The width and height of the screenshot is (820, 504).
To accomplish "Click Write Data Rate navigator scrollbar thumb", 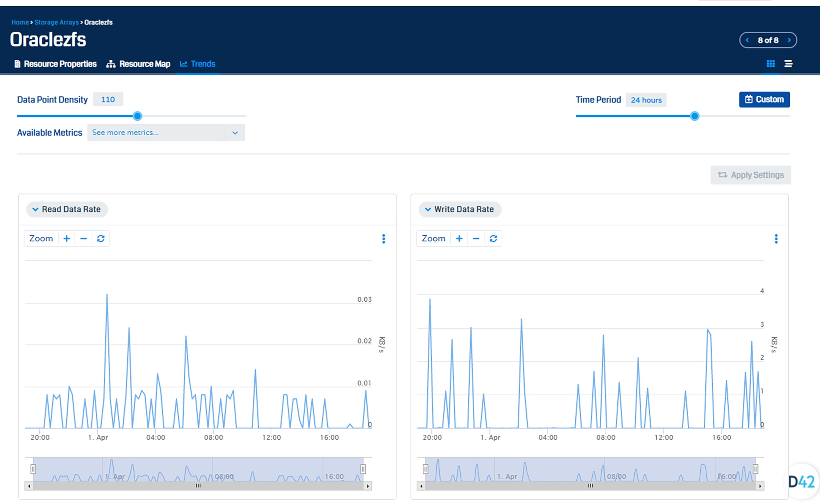I will tap(590, 486).
